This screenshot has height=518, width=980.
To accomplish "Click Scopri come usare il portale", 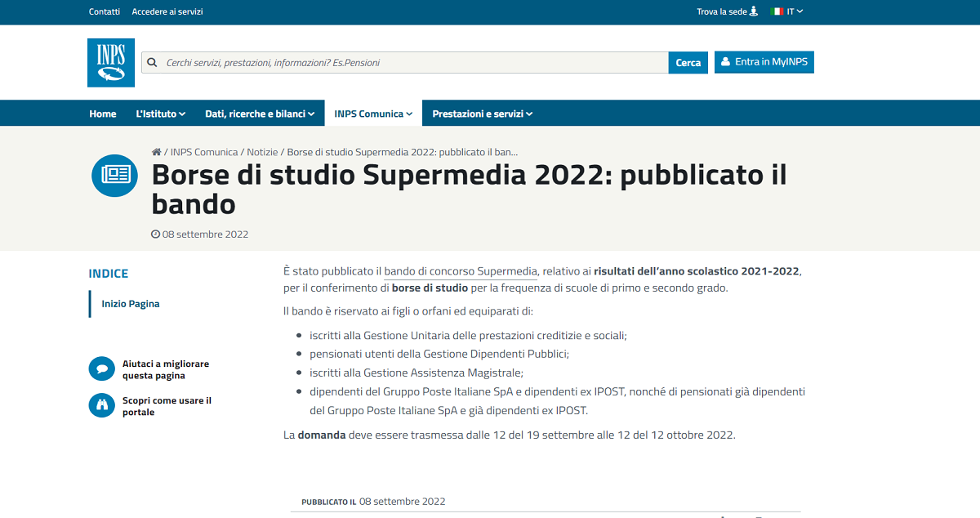I will (167, 406).
